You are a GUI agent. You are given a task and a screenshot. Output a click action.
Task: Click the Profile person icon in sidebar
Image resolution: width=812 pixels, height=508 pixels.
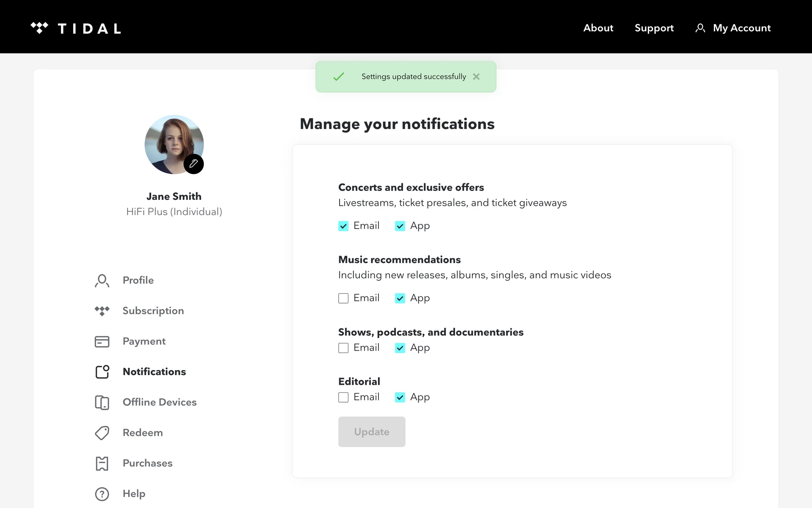(102, 281)
